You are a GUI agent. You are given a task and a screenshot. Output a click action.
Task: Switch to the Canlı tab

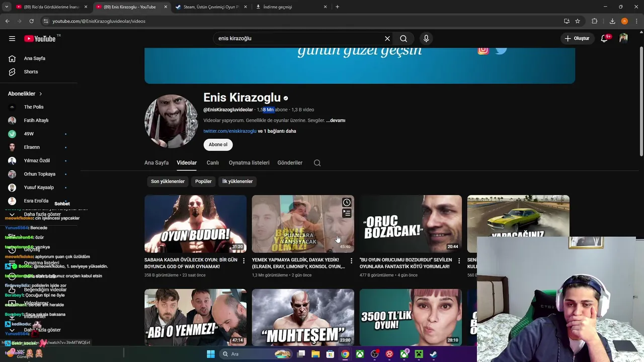point(212,163)
